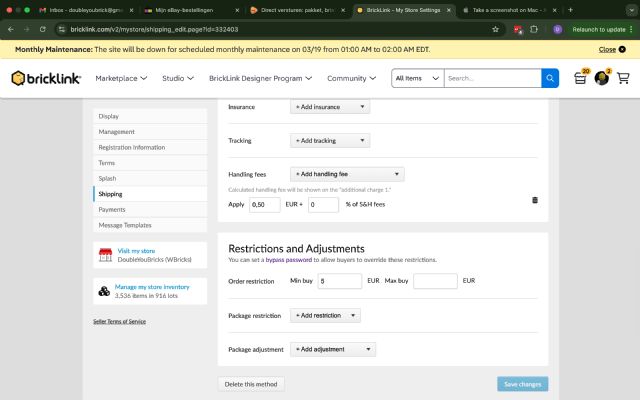Viewport: 640px width, 400px height.
Task: Open the shopping cart icon
Action: point(623,78)
